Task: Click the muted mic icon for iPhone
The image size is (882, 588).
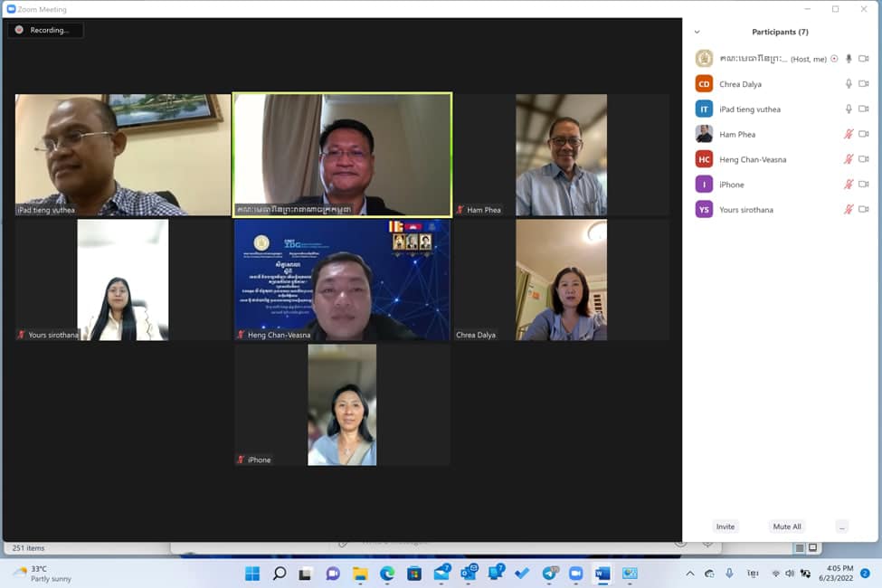Action: [849, 184]
